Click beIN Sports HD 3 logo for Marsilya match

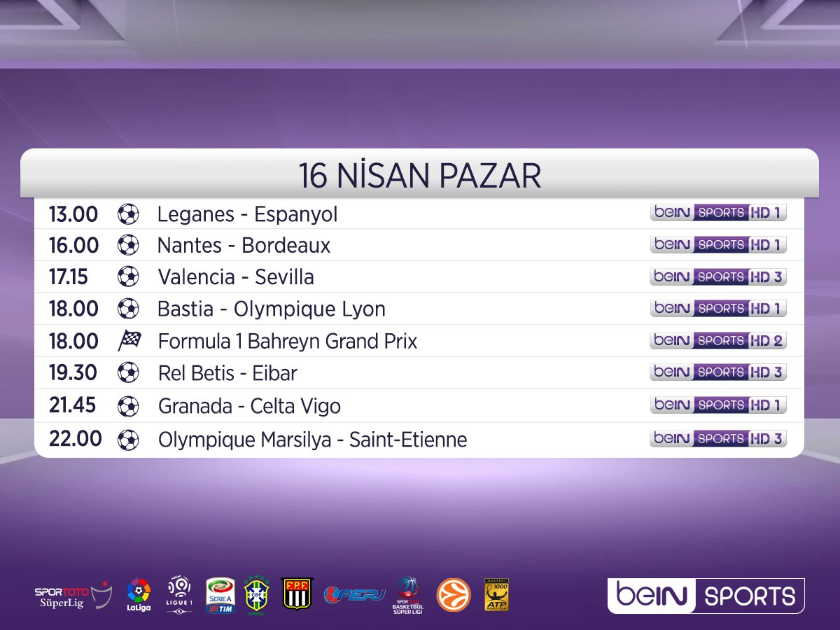click(x=718, y=438)
